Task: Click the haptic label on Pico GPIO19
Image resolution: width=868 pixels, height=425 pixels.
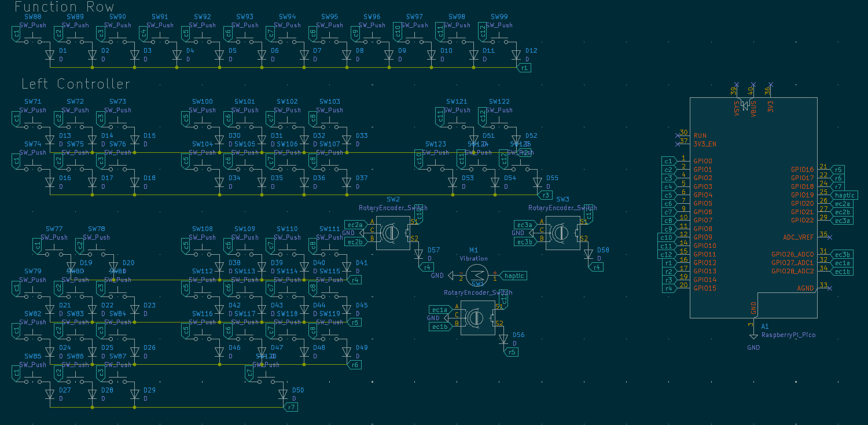Action: pyautogui.click(x=844, y=195)
